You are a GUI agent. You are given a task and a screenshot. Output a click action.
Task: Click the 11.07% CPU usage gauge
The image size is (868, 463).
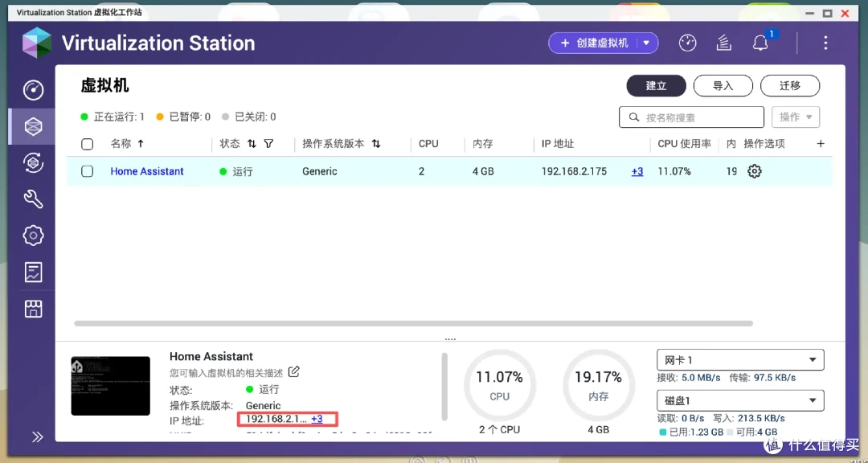click(x=499, y=386)
